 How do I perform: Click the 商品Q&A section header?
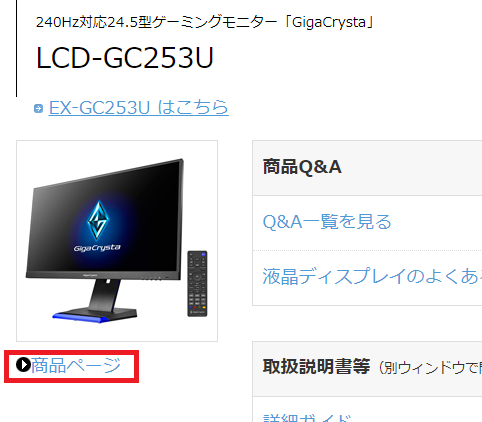302,166
